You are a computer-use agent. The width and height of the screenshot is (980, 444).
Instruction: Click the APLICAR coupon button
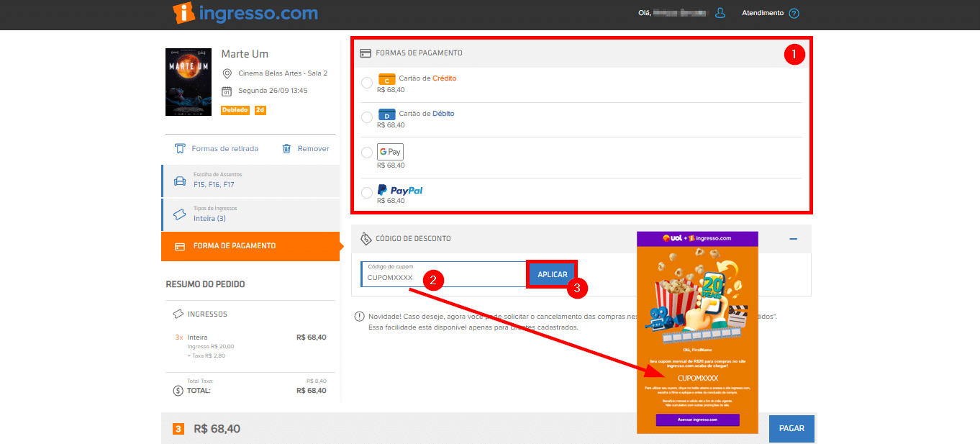(x=553, y=274)
